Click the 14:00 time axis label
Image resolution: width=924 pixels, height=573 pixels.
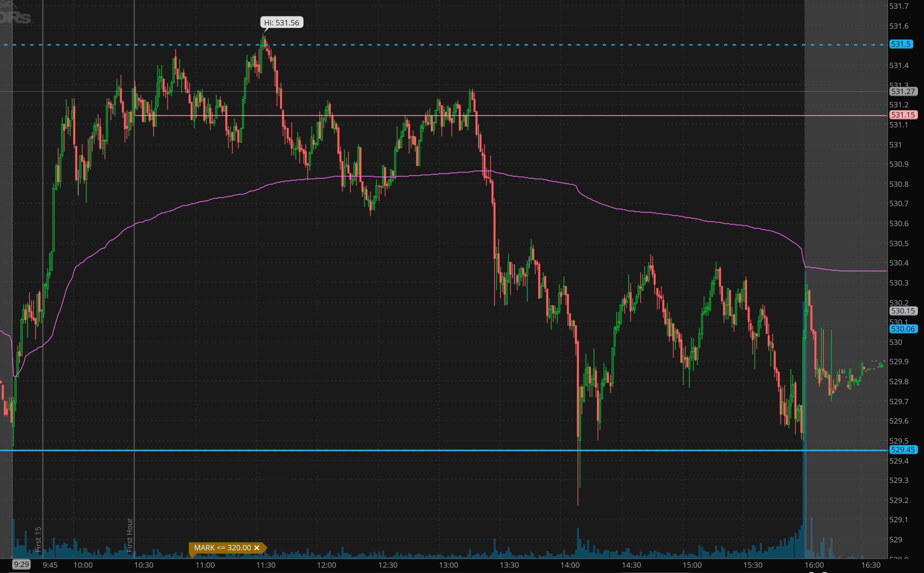[570, 565]
